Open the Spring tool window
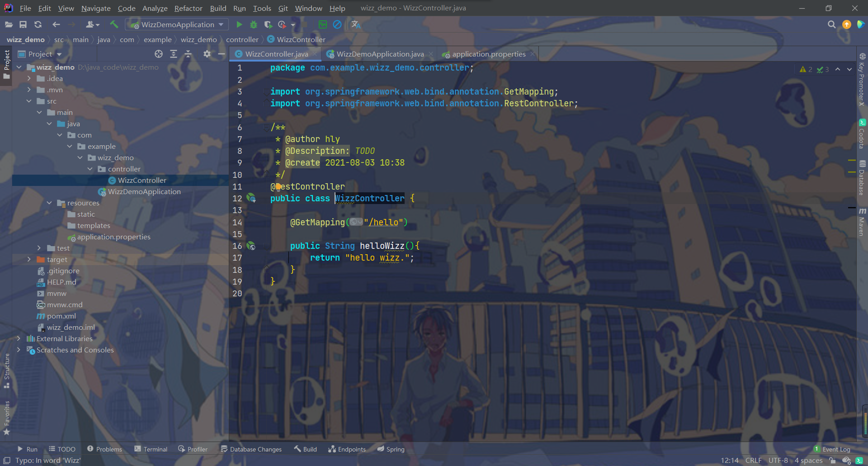 tap(391, 449)
